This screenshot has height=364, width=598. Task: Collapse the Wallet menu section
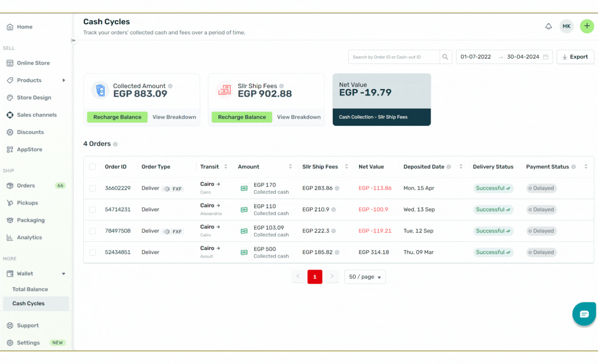(63, 274)
